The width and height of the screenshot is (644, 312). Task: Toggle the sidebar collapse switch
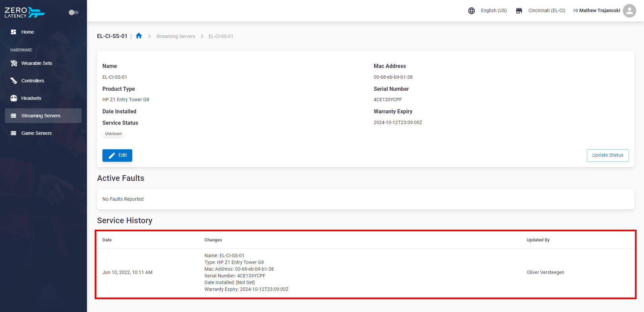(74, 12)
